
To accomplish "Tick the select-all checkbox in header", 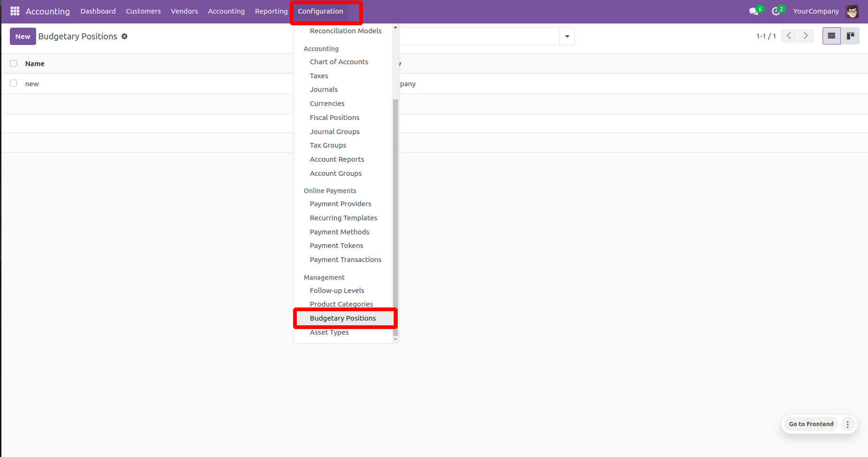I will click(x=14, y=64).
